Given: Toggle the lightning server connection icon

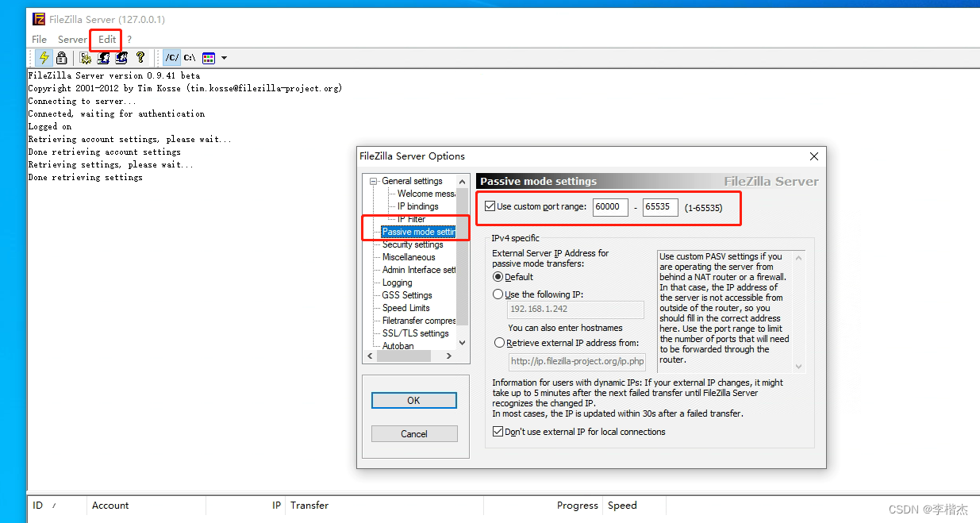Looking at the screenshot, I should [44, 58].
